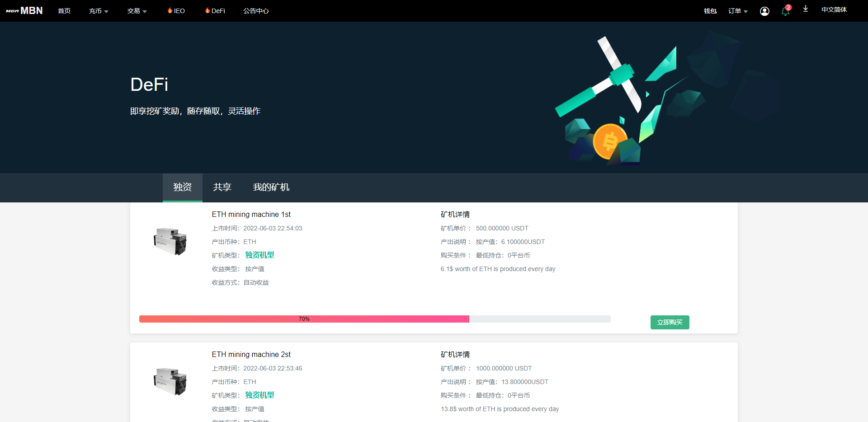Click the ETH mining machine 1st thumbnail image
Image resolution: width=868 pixels, height=422 pixels.
tap(170, 242)
